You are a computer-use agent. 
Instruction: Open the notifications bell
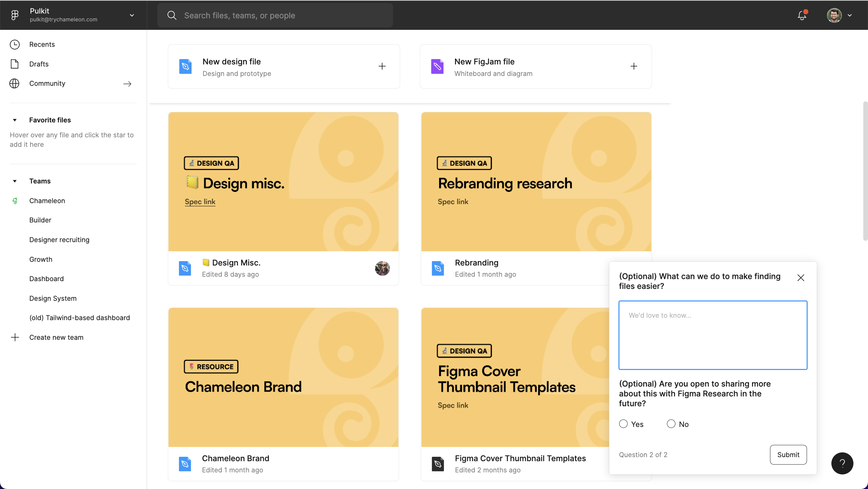[802, 15]
